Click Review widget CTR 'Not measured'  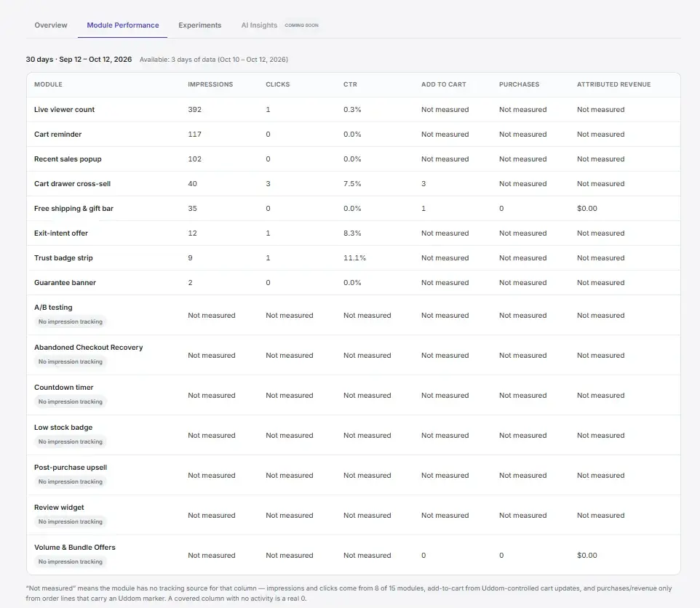pos(367,515)
